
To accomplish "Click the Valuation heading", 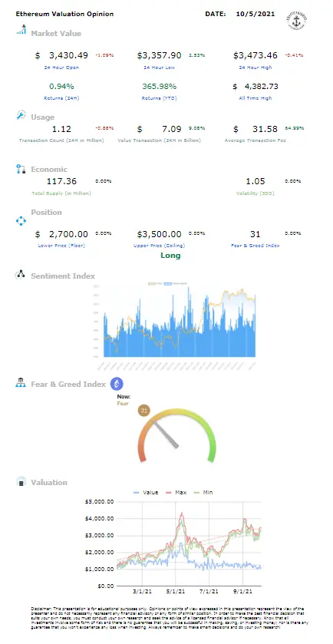I will coord(49,483).
